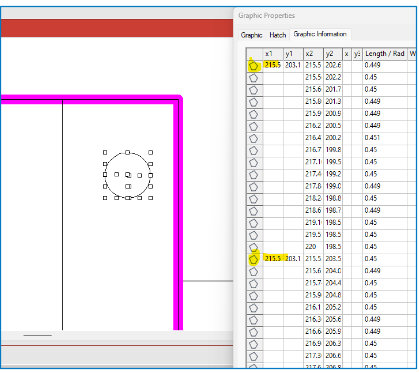Select the x1 cell showing highlighted 215.5 in first row
This screenshot has width=419, height=373.
point(273,65)
